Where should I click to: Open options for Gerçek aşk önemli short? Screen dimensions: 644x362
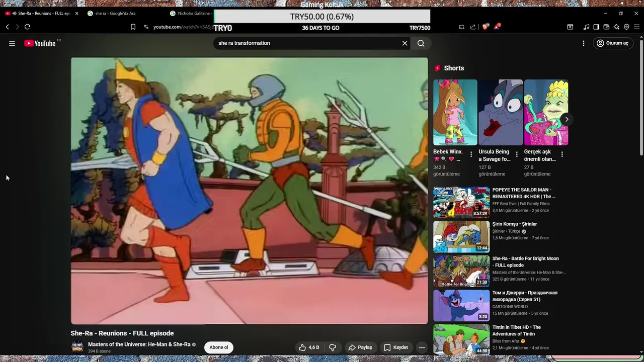(x=562, y=154)
